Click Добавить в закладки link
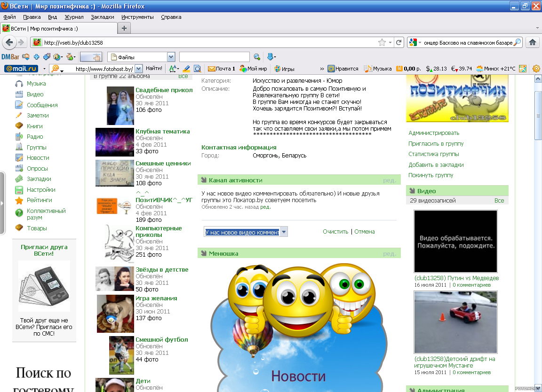Viewport: 542px width, 392px height. point(436,165)
